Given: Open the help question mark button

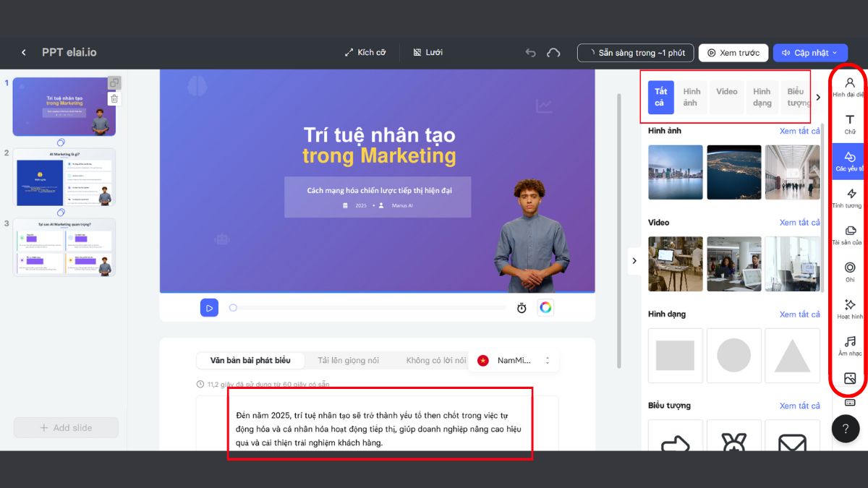Looking at the screenshot, I should click(846, 429).
